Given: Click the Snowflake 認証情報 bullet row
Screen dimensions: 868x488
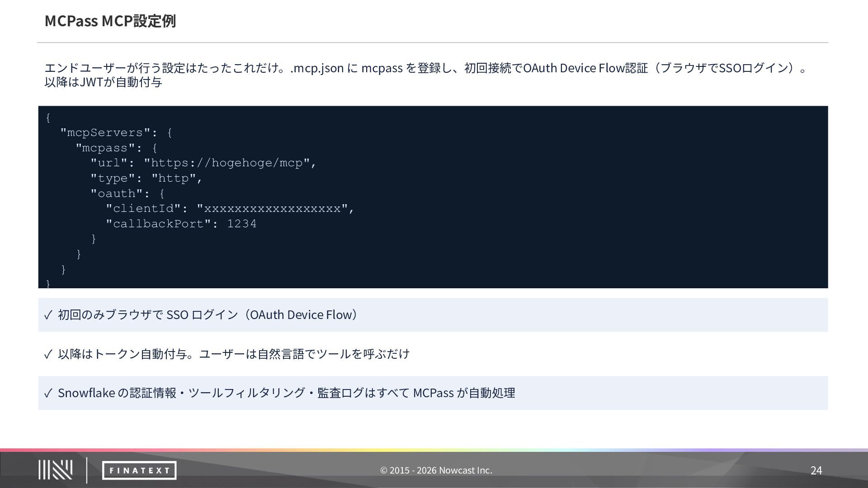Looking at the screenshot, I should pyautogui.click(x=433, y=393).
